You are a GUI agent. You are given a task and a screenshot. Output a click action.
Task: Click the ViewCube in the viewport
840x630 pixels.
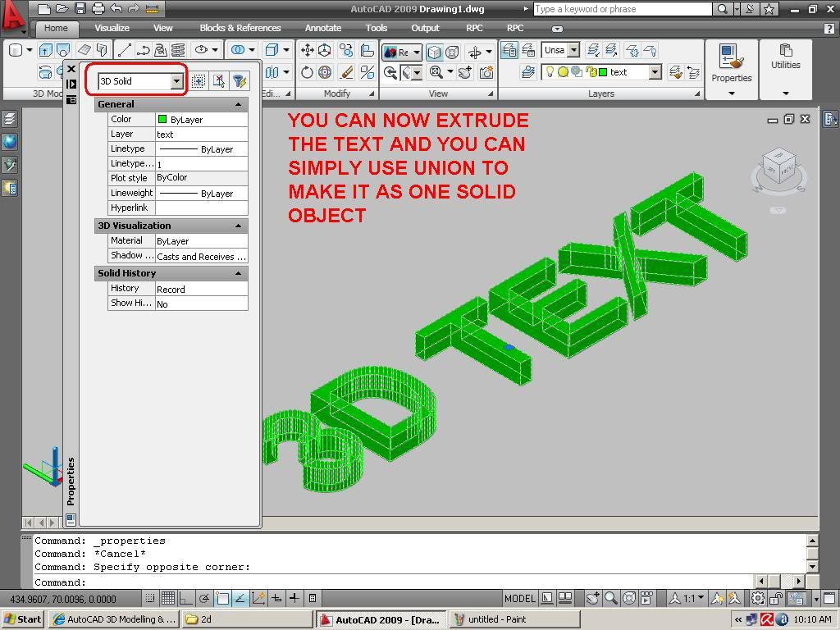(778, 167)
